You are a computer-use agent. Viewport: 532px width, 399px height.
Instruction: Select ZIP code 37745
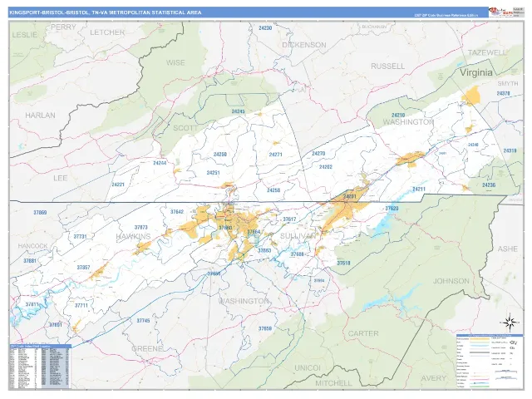[x=143, y=321]
